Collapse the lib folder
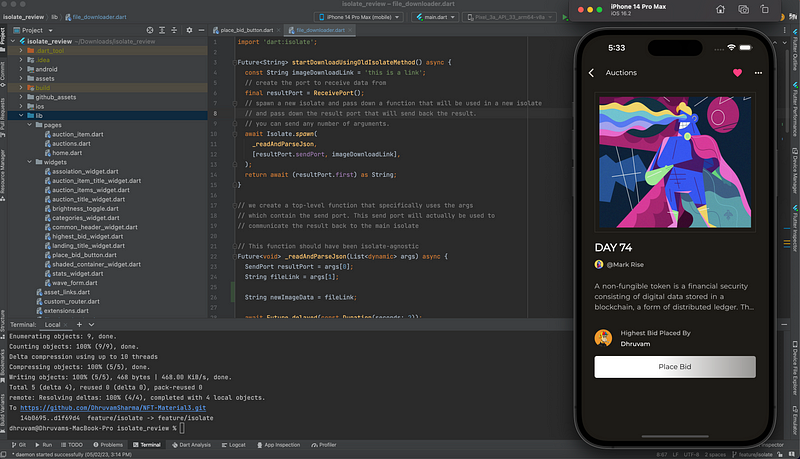Screen dimensions: 800x459 tap(21, 115)
